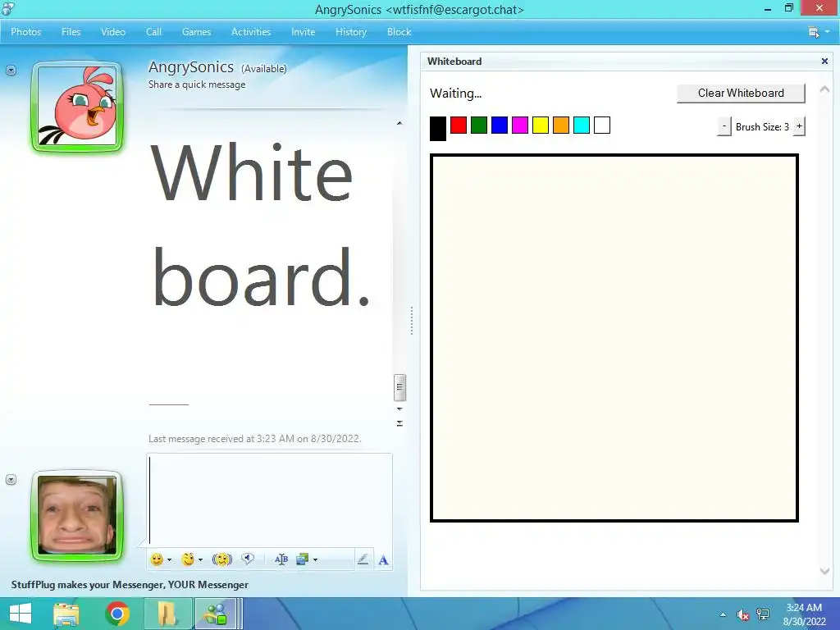Screen dimensions: 840x630
Task: Expand the wink dropdown arrow
Action: coord(200,560)
